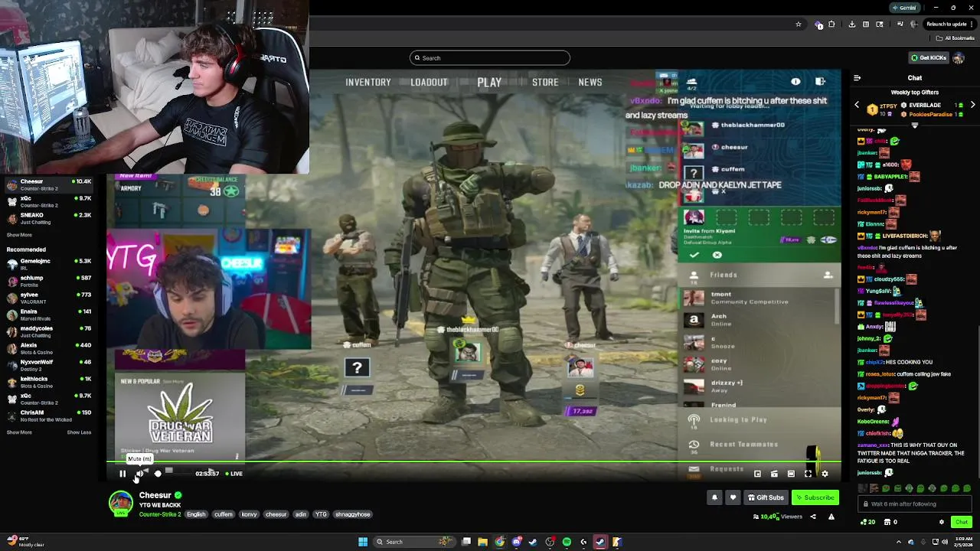The image size is (980, 551).
Task: Switch to the STORE tab in-game
Action: point(545,82)
